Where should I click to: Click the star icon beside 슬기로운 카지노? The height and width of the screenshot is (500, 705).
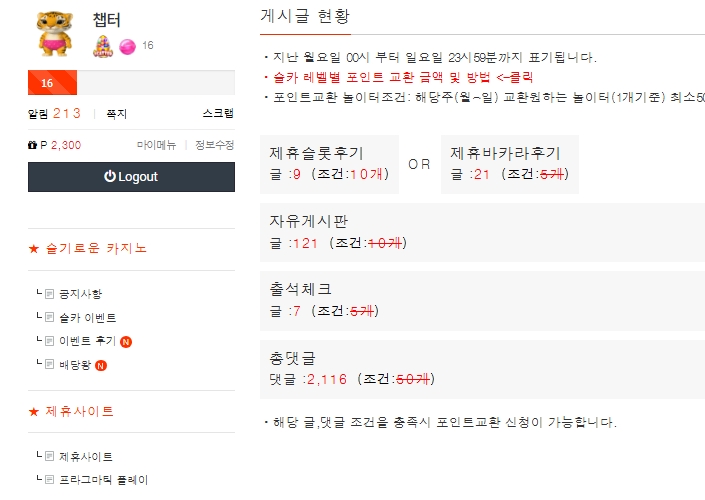coord(33,248)
